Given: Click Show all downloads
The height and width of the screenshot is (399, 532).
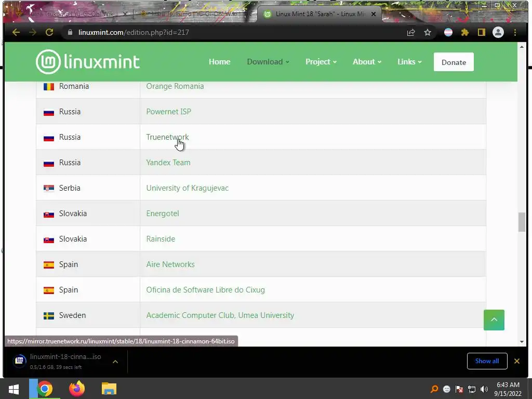Looking at the screenshot, I should (x=487, y=361).
